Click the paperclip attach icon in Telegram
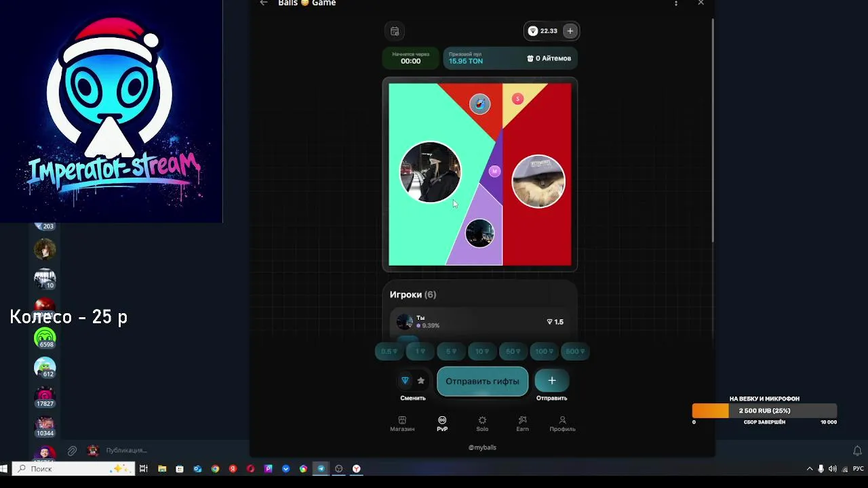 coord(72,451)
